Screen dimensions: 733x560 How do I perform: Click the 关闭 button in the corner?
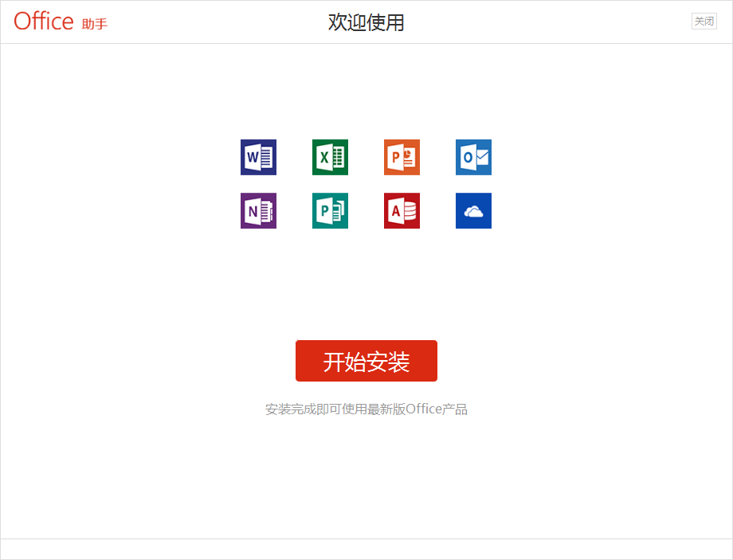tap(704, 21)
